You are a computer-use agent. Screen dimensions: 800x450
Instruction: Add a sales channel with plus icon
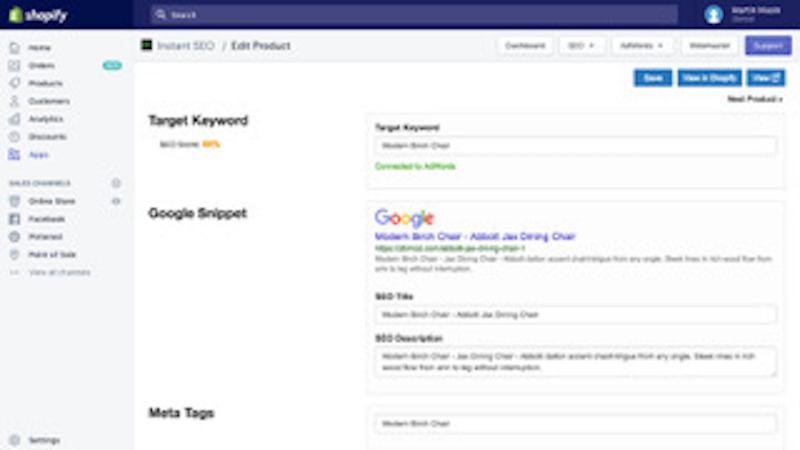pos(116,183)
